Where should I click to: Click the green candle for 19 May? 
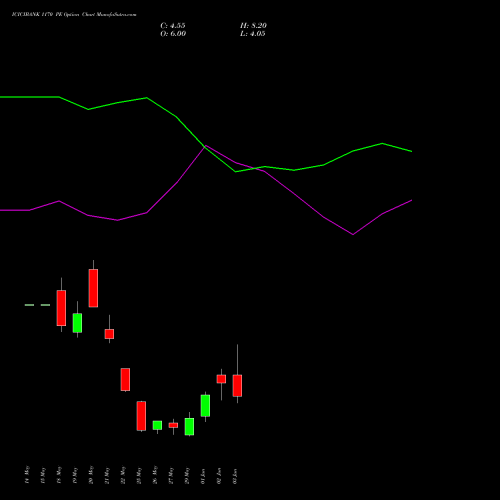tap(77, 323)
